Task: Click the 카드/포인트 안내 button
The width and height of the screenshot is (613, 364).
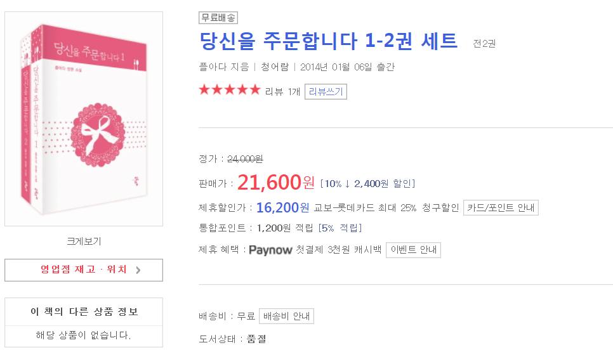Action: (x=501, y=207)
